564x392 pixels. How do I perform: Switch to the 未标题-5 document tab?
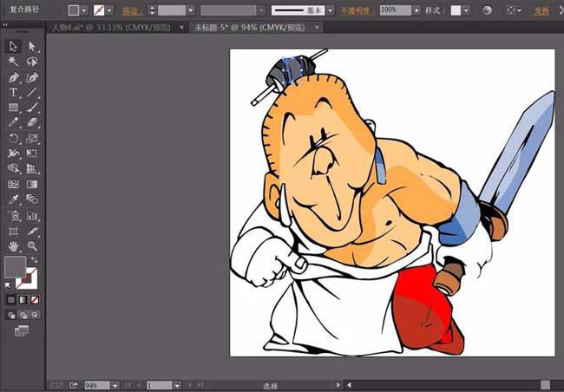[249, 28]
